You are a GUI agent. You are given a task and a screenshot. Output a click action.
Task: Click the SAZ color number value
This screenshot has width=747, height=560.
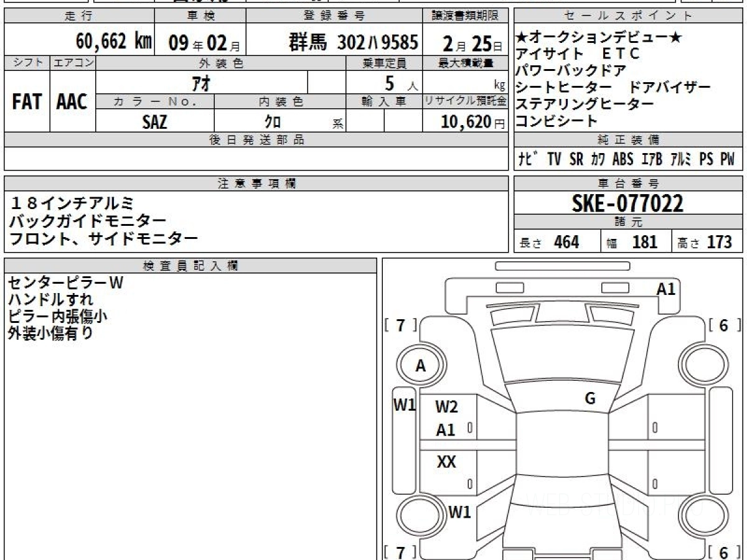154,123
